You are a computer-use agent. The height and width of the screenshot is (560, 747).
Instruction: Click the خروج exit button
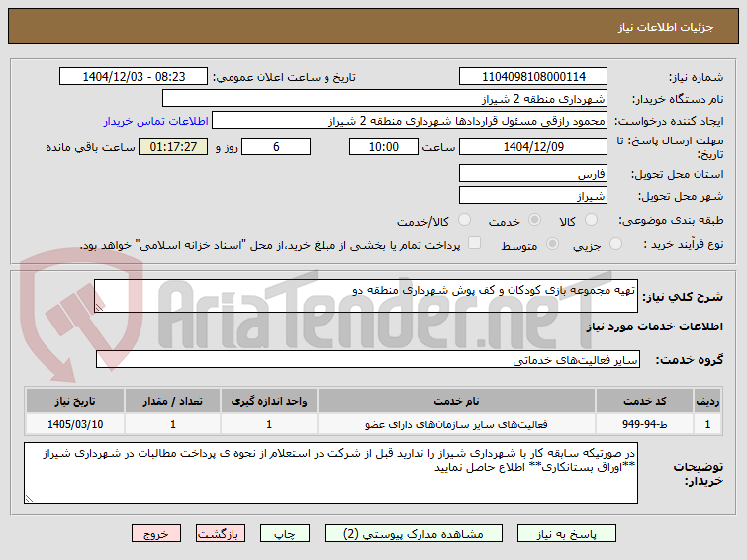click(x=156, y=534)
